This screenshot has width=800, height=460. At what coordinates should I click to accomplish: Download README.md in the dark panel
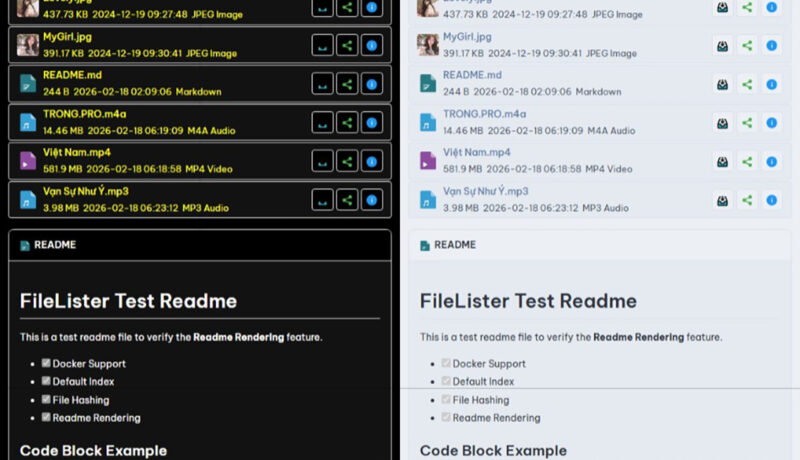322,84
